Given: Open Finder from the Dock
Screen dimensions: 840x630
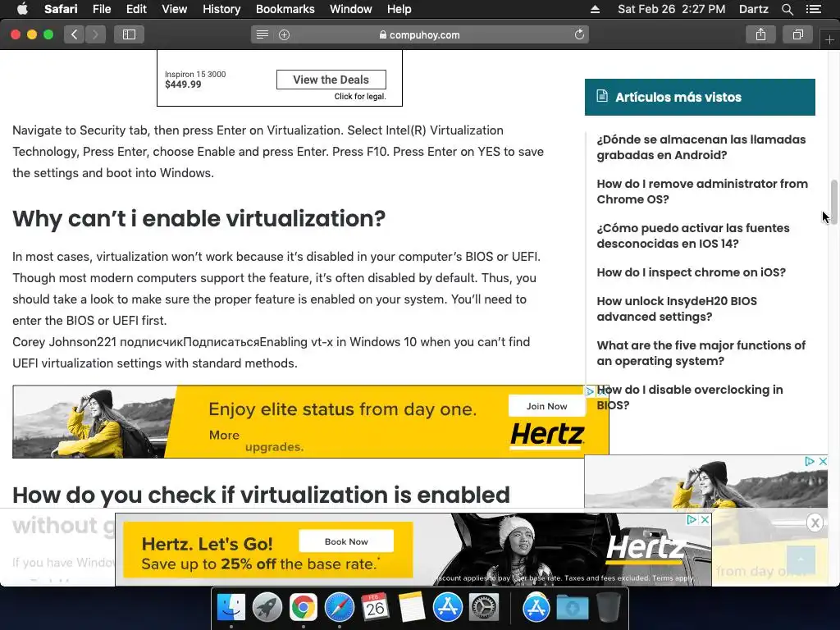Looking at the screenshot, I should click(x=231, y=608).
